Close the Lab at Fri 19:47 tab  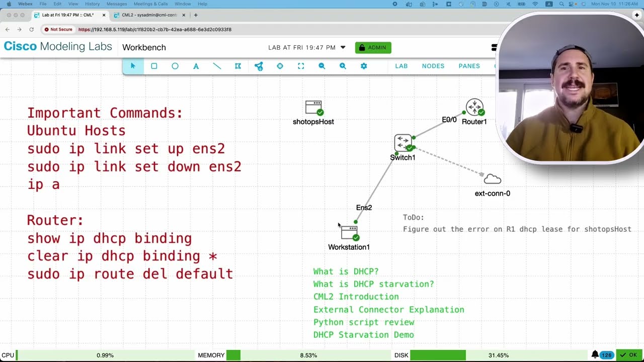pyautogui.click(x=104, y=15)
